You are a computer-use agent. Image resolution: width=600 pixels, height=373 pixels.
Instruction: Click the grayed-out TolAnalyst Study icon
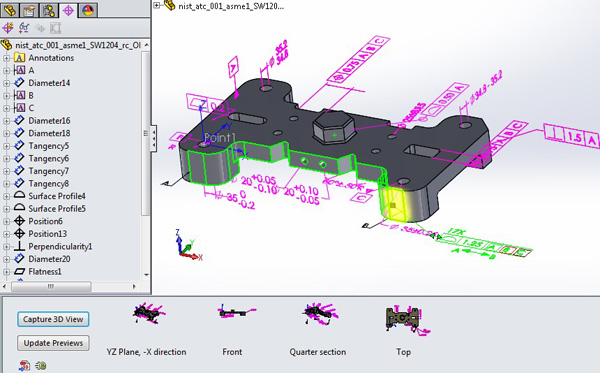pyautogui.click(x=55, y=28)
